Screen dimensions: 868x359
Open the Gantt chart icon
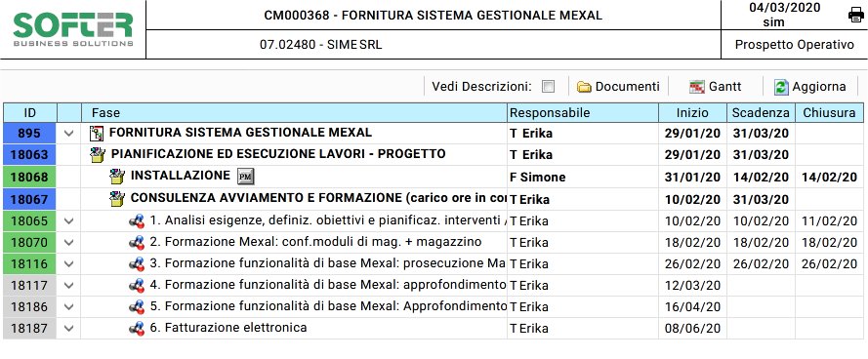tap(697, 87)
